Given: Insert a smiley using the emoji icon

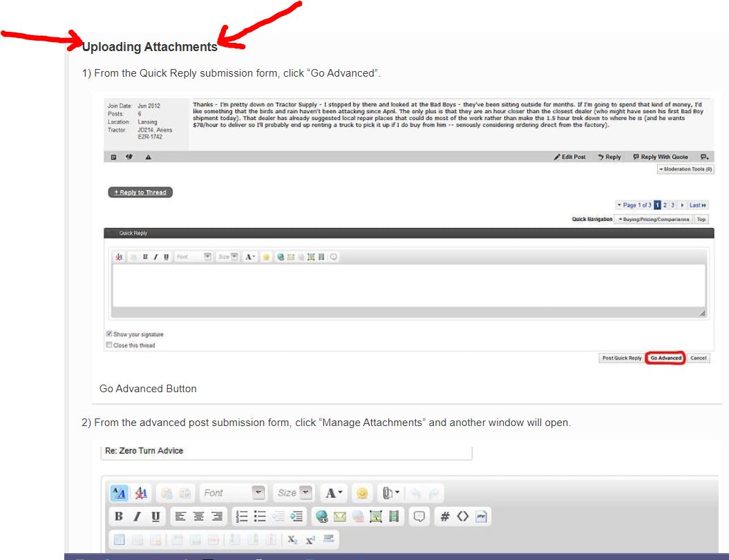Looking at the screenshot, I should [361, 493].
